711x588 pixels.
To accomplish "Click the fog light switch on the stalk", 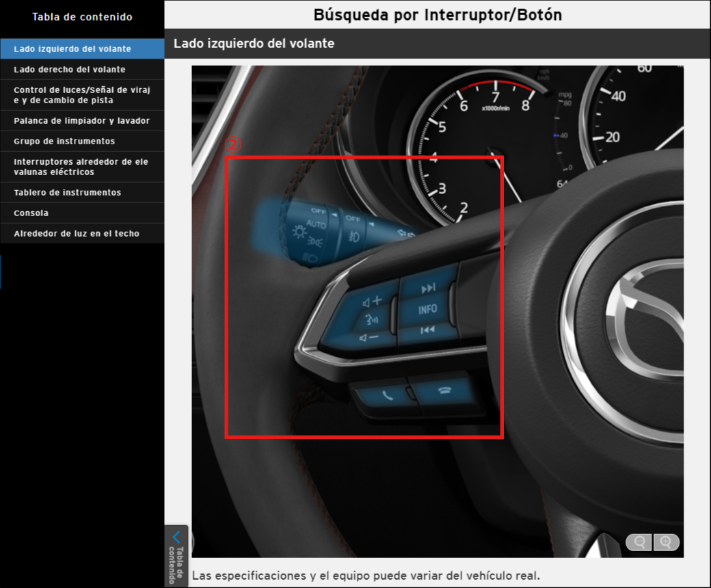I will coord(353,236).
